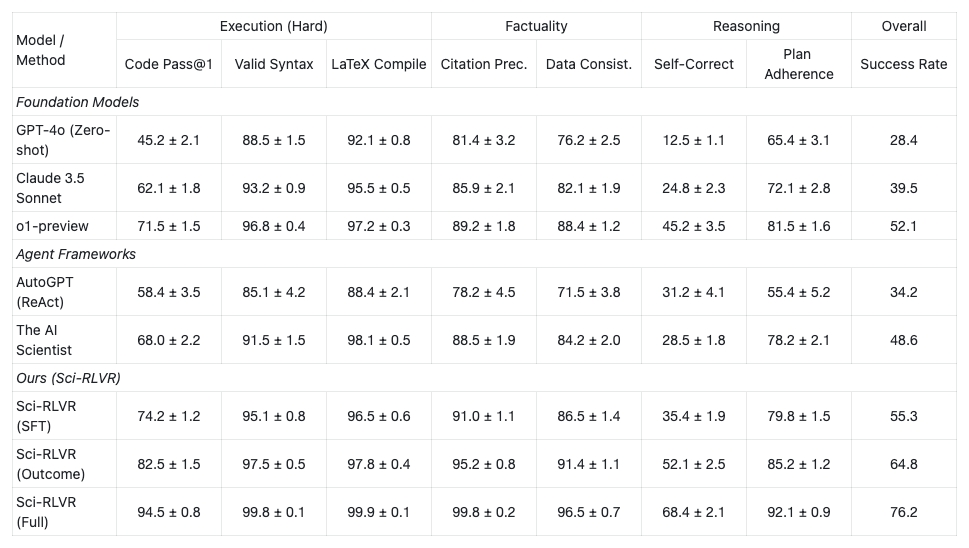Click the "Agent Frameworks" section row

(76, 254)
